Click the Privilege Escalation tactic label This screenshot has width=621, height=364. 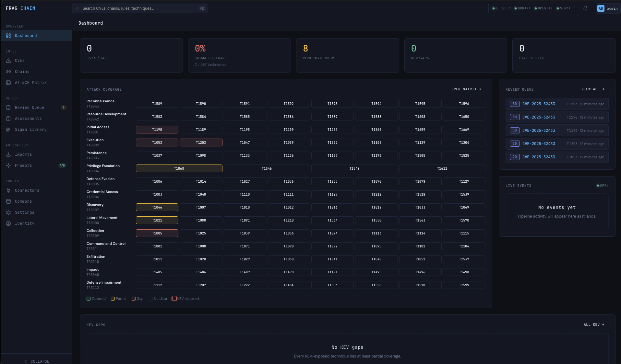coord(103,166)
